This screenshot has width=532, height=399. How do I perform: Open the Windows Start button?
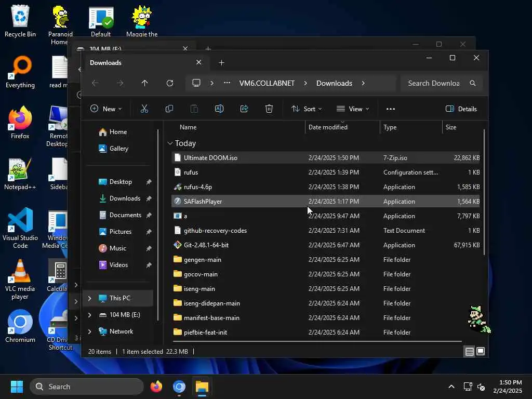[x=17, y=387]
